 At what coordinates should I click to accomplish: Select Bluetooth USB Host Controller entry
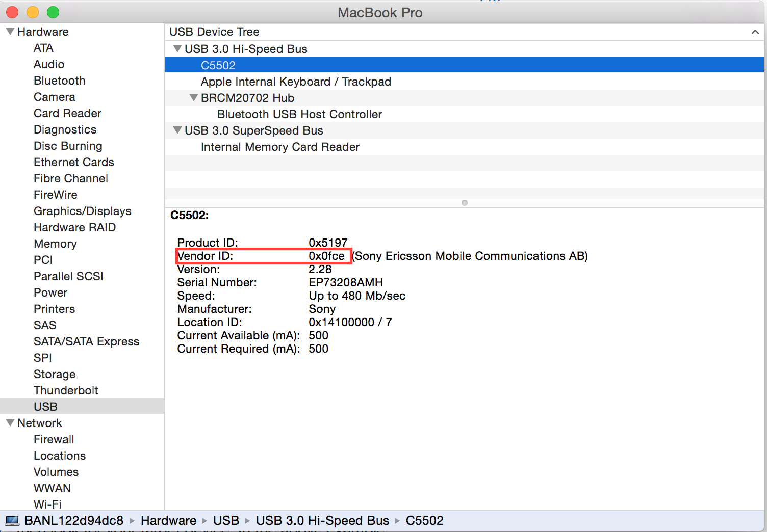[299, 114]
